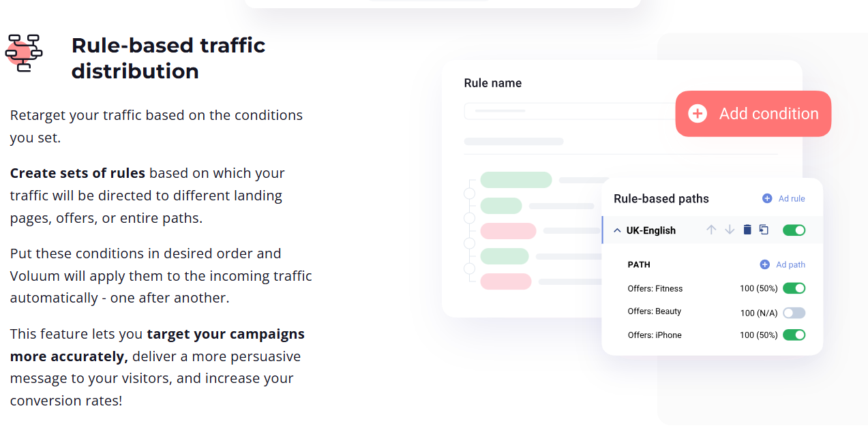Image resolution: width=868 pixels, height=430 pixels.
Task: Disable the Offers: Fitness toggle
Action: click(794, 288)
